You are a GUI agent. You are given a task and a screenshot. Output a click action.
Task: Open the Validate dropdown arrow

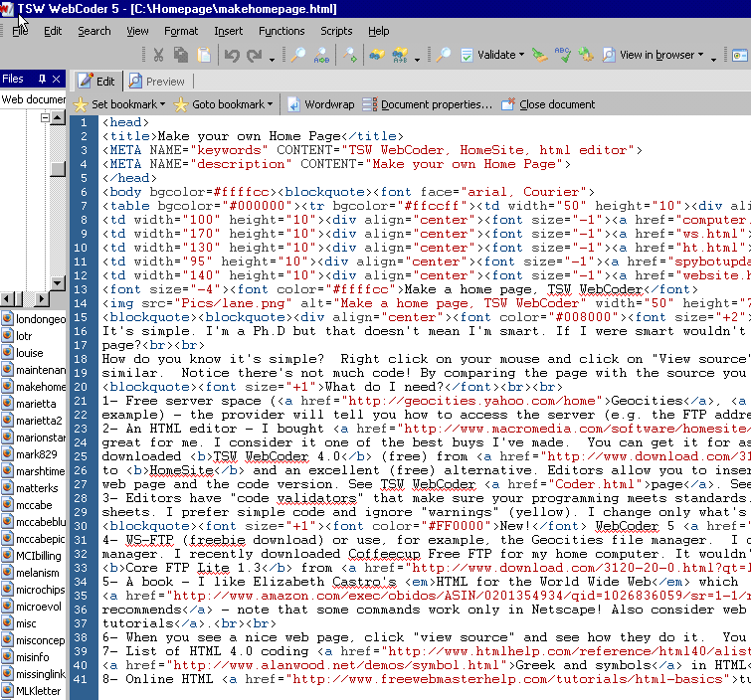coord(521,55)
